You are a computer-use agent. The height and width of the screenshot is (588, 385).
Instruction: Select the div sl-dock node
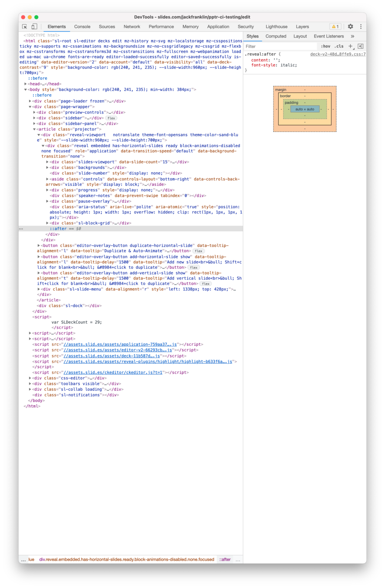(x=69, y=306)
